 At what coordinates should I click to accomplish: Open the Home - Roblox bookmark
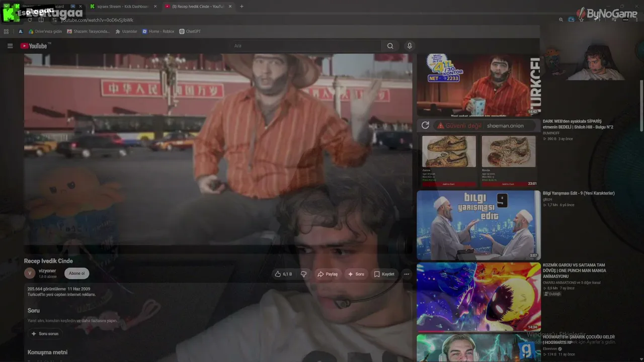tap(158, 31)
